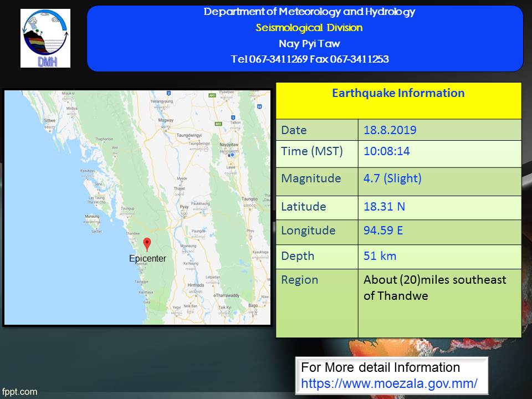Click the "Nay Pyi Taw" header line
532x399 pixels.
tap(309, 43)
